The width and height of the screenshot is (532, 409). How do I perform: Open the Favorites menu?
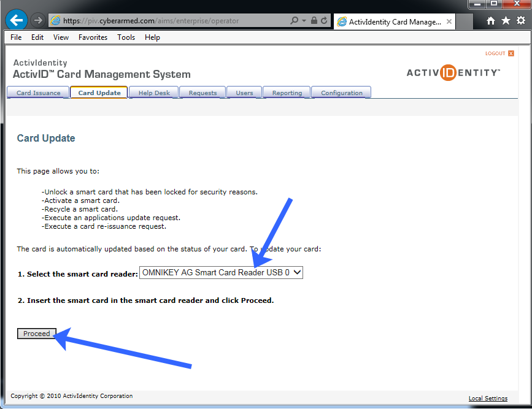click(93, 37)
